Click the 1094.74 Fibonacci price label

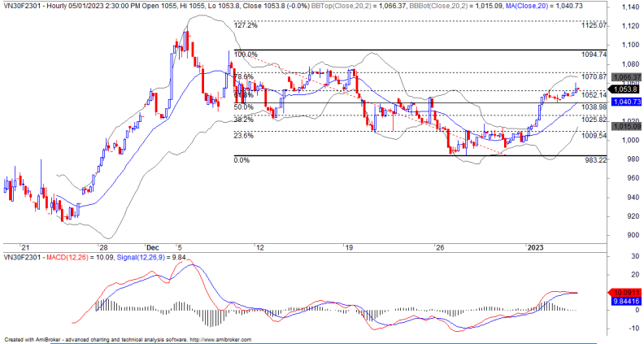pos(595,54)
